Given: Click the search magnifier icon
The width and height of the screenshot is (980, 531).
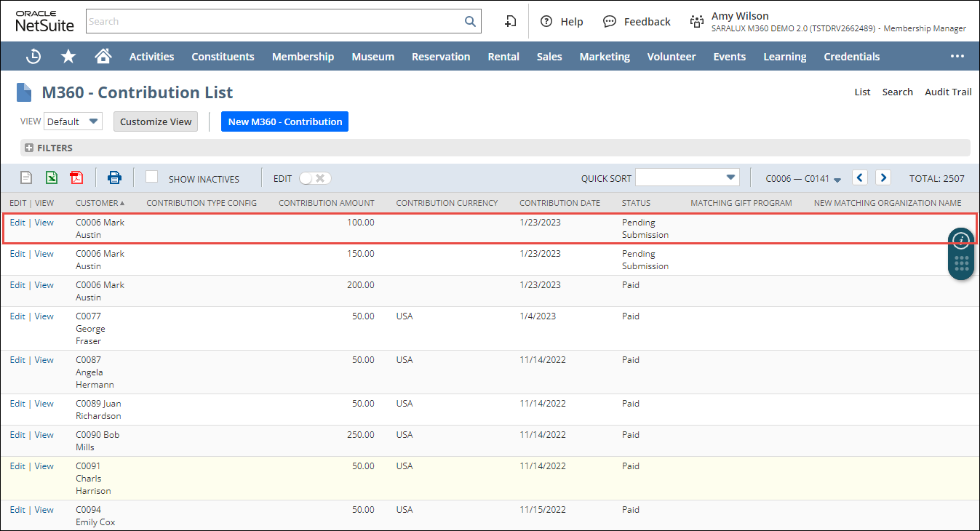Looking at the screenshot, I should coord(470,21).
